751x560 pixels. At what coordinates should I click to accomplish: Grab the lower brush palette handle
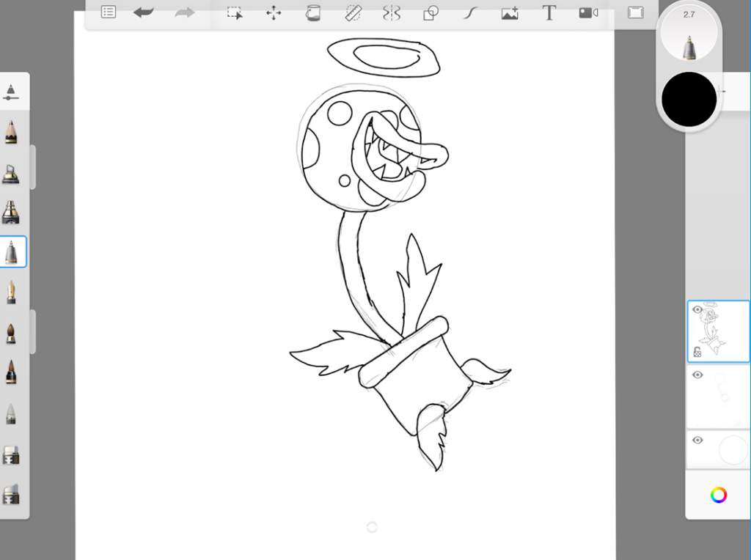point(33,332)
